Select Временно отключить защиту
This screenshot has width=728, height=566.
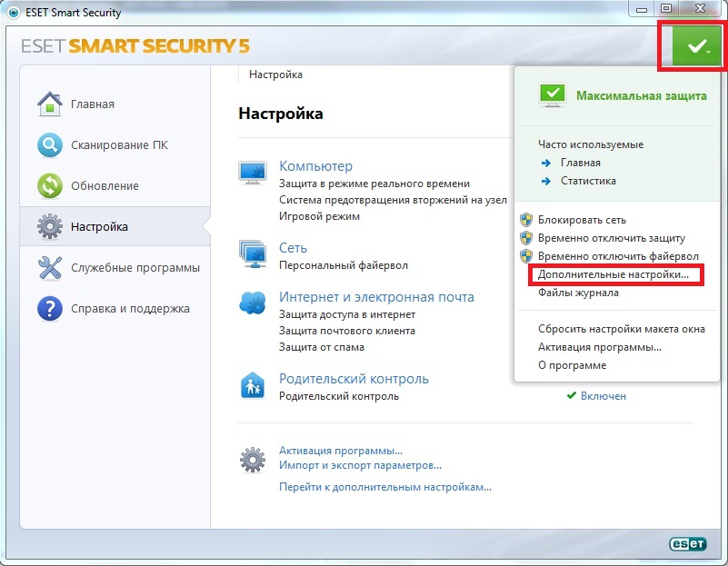tap(612, 238)
